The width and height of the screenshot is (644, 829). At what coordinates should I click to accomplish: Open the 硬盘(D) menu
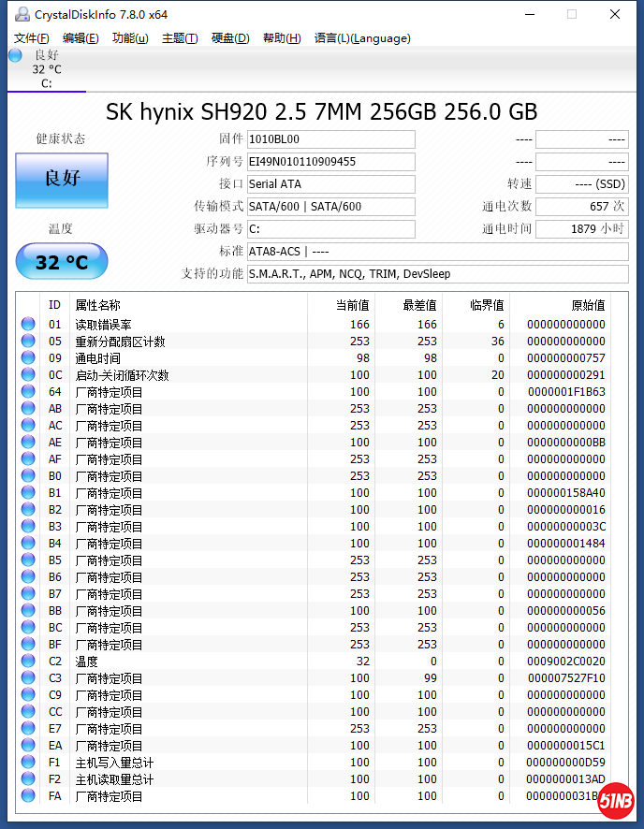tap(230, 38)
